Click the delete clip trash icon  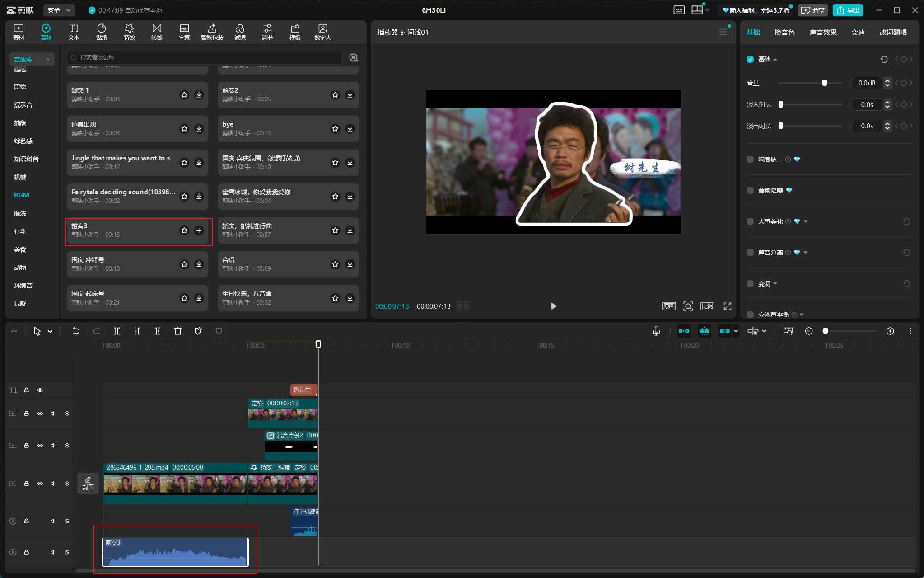177,331
